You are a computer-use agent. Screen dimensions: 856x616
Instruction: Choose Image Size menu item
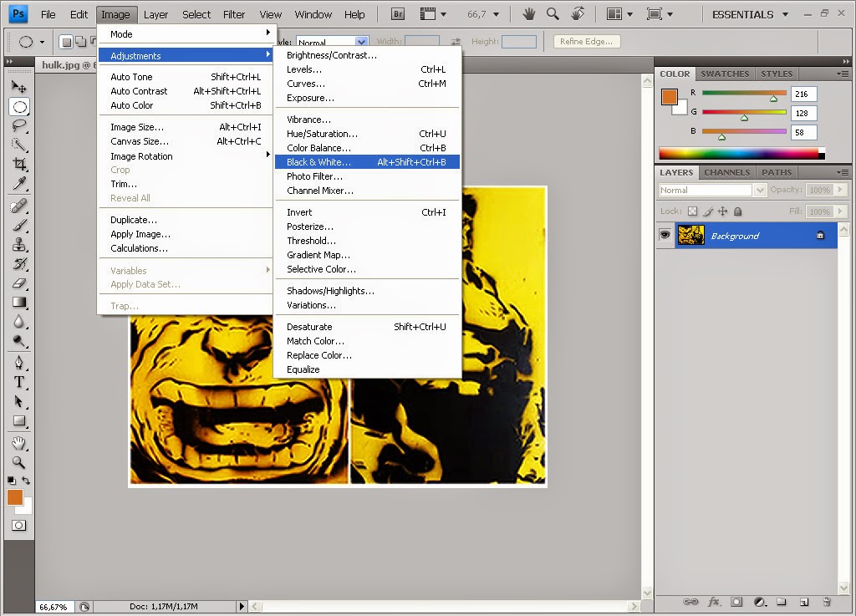186,127
